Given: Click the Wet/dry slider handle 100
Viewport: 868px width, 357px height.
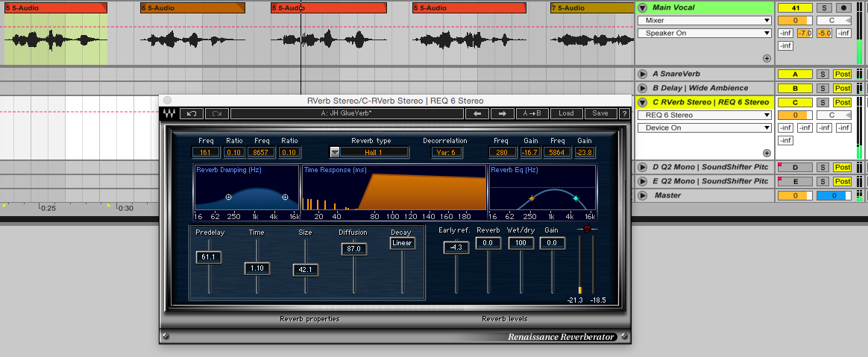Looking at the screenshot, I should (x=521, y=243).
